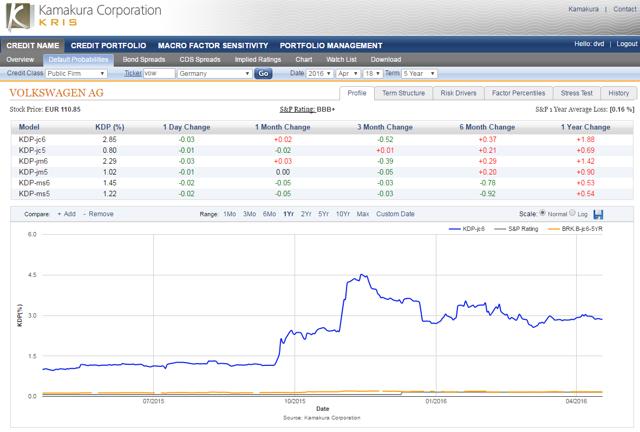Select Normal scale radio button
Screen dimensions: 640x432
point(542,213)
